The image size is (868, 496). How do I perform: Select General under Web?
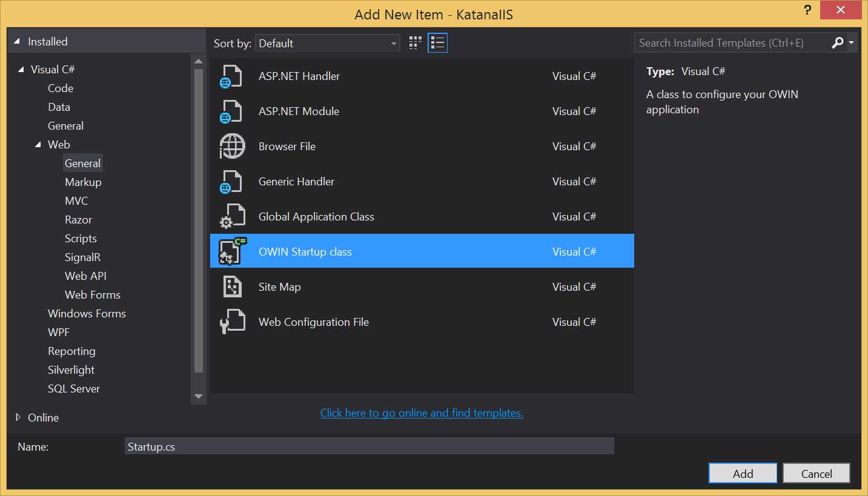tap(83, 164)
